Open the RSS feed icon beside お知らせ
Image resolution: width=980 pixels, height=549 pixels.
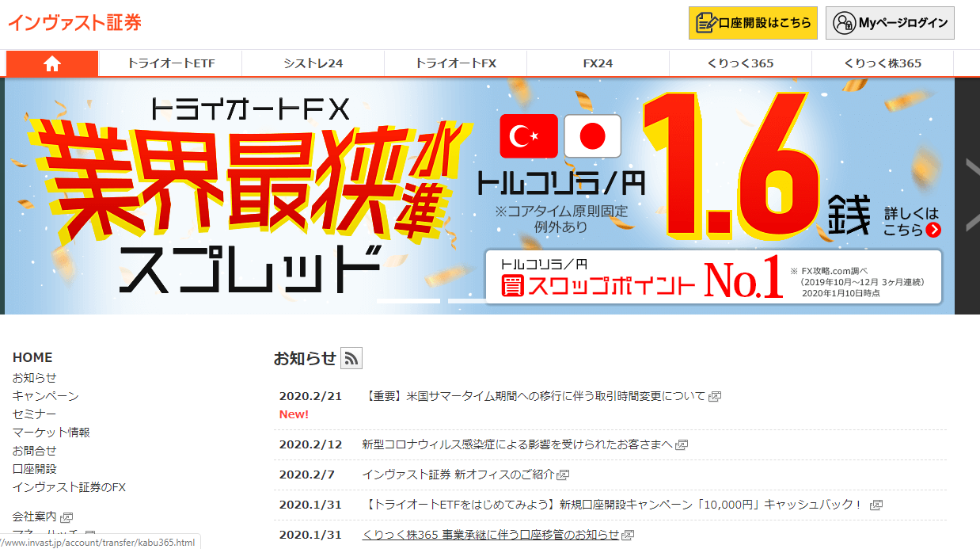click(351, 359)
